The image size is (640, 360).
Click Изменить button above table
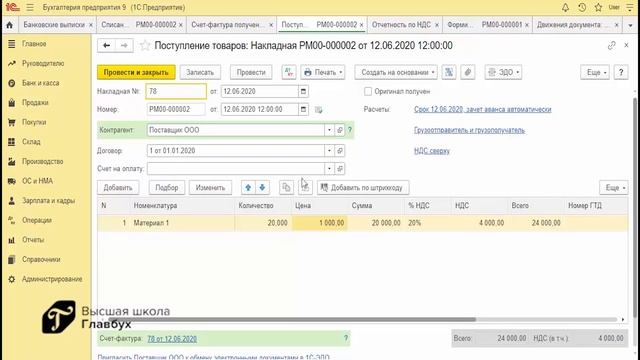click(210, 188)
